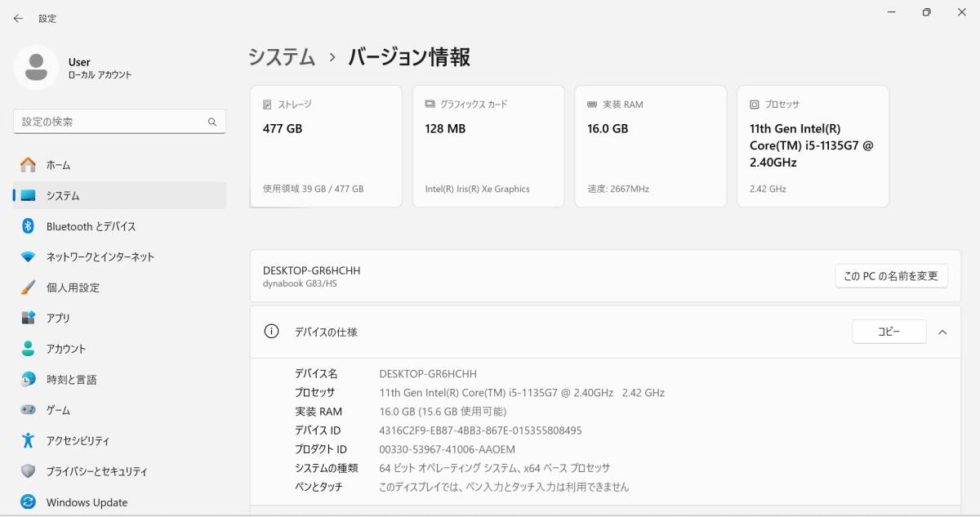Open プライバシーとセキュリティ via the shield icon
980x517 pixels.
point(29,471)
